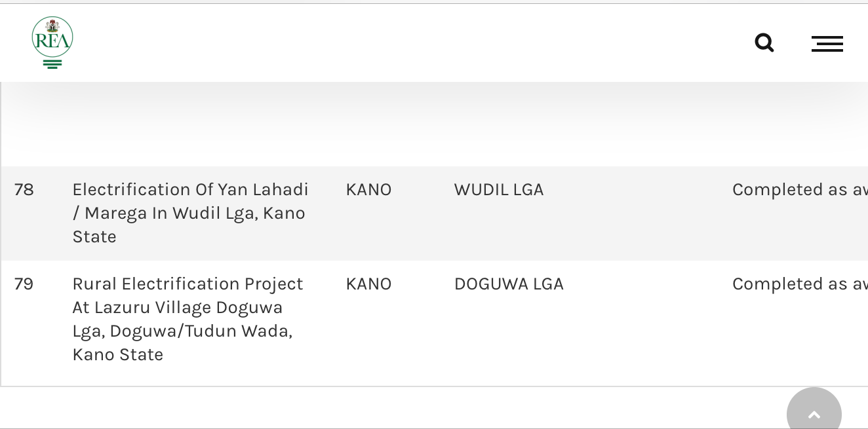Click the coat of arms in logo
Screen dimensions: 868x429
[x=52, y=26]
